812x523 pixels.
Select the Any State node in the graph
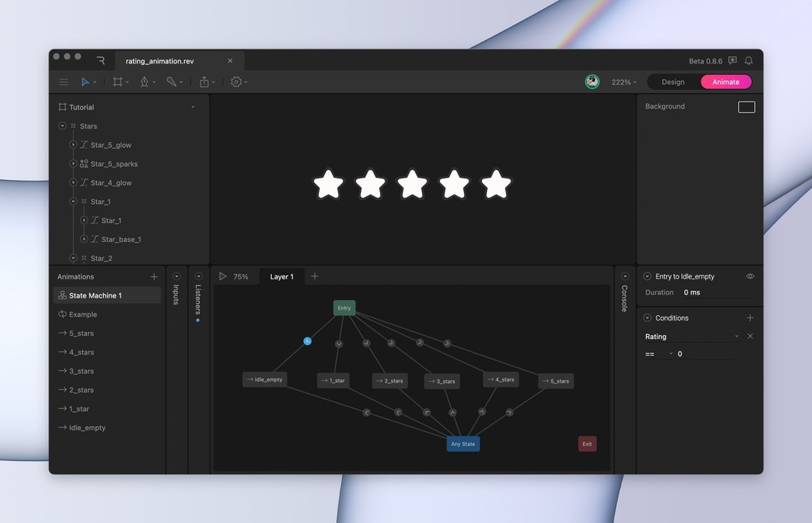(x=463, y=444)
